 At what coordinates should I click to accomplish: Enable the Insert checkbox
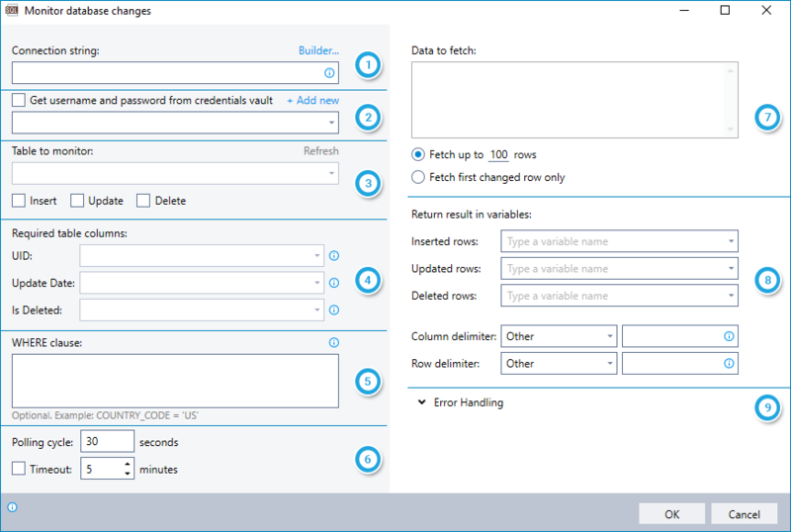[x=19, y=201]
